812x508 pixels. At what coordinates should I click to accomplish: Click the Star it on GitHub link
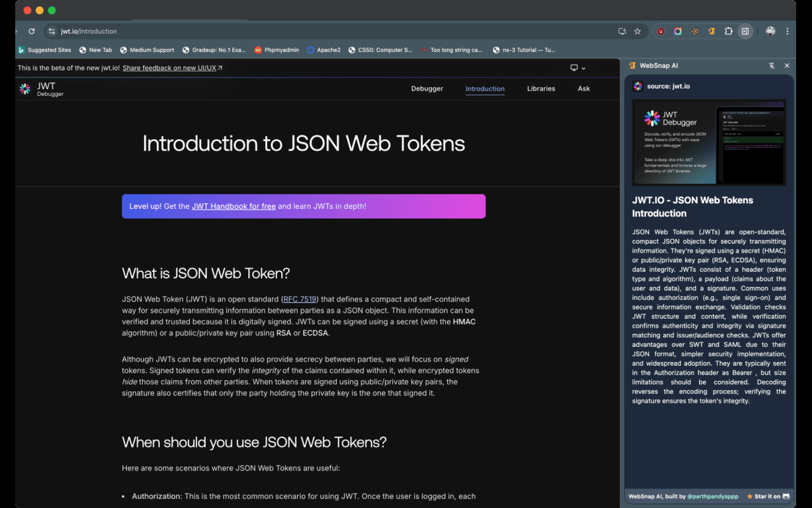[768, 497]
